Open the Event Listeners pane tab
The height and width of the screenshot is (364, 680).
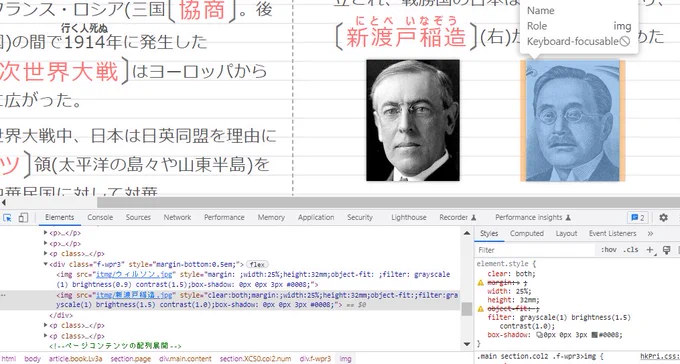point(612,233)
